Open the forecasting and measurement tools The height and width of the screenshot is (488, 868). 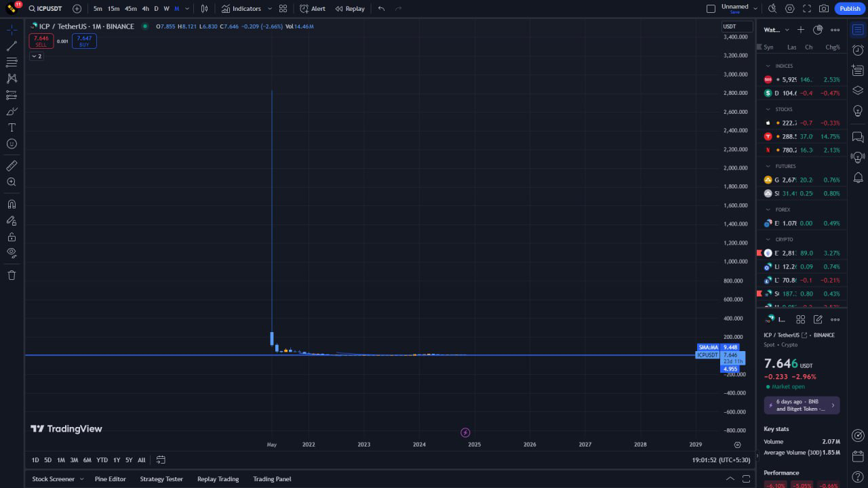[x=12, y=95]
